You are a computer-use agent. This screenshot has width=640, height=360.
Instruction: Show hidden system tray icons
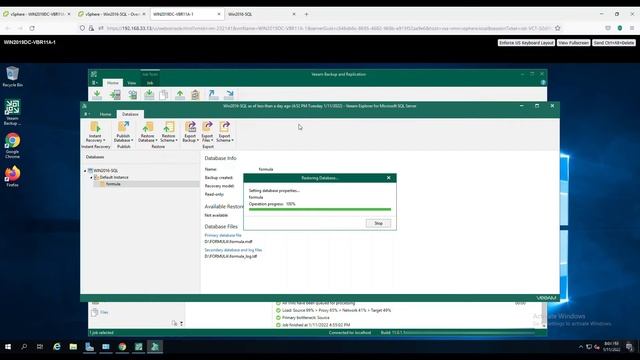point(581,347)
